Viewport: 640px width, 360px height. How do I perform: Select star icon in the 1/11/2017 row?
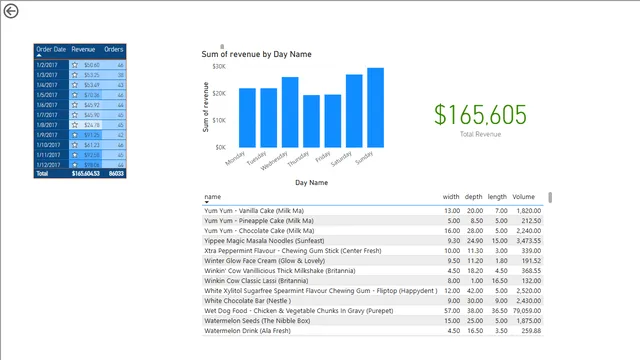pyautogui.click(x=75, y=155)
